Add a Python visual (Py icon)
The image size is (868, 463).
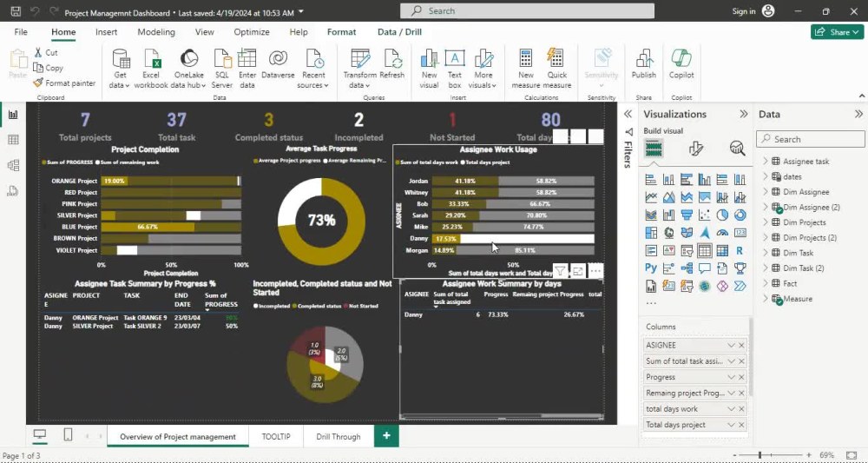click(x=651, y=268)
